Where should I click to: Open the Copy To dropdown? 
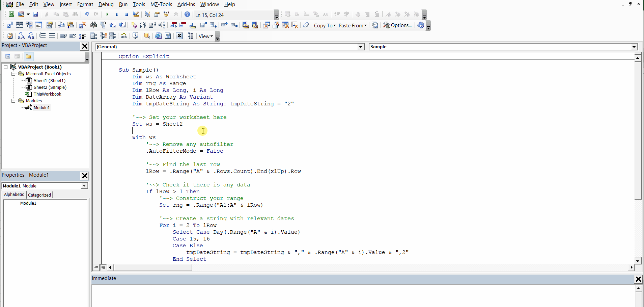pos(325,25)
